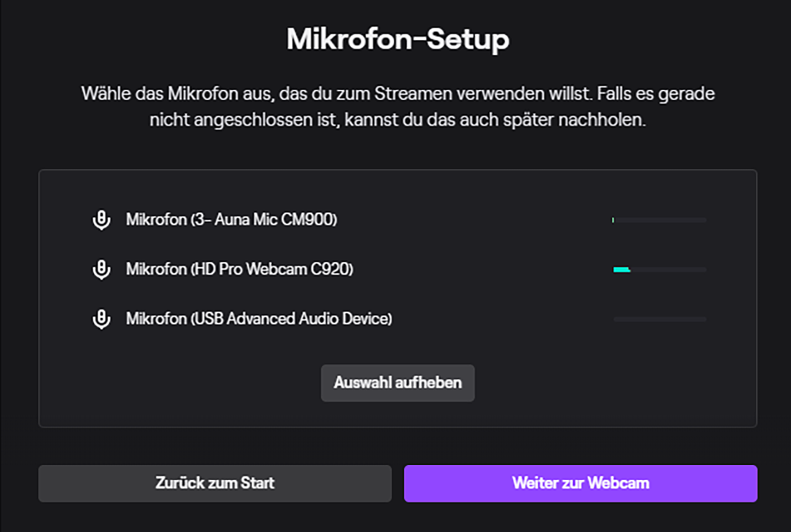Click the unfilled end of C920 level meter
This screenshot has height=532, width=791.
click(694, 270)
